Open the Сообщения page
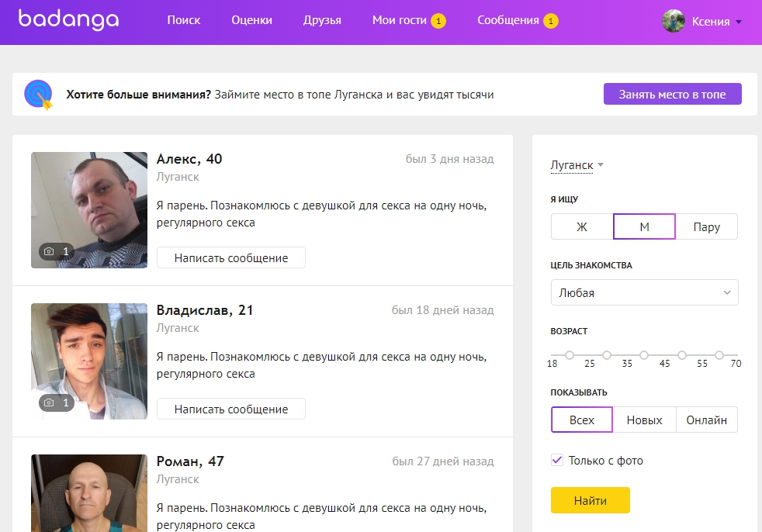Screen dimensions: 762x532 point(507,20)
